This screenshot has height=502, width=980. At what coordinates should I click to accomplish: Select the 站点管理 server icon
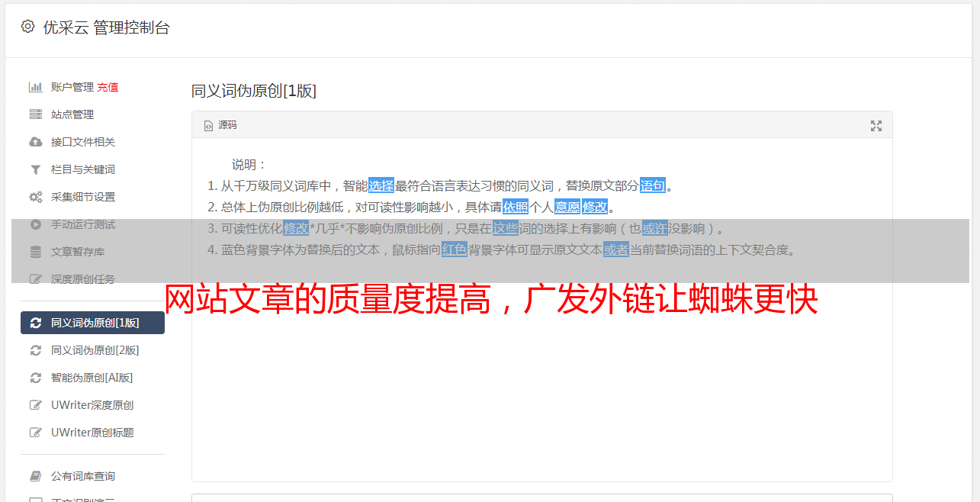pos(35,114)
